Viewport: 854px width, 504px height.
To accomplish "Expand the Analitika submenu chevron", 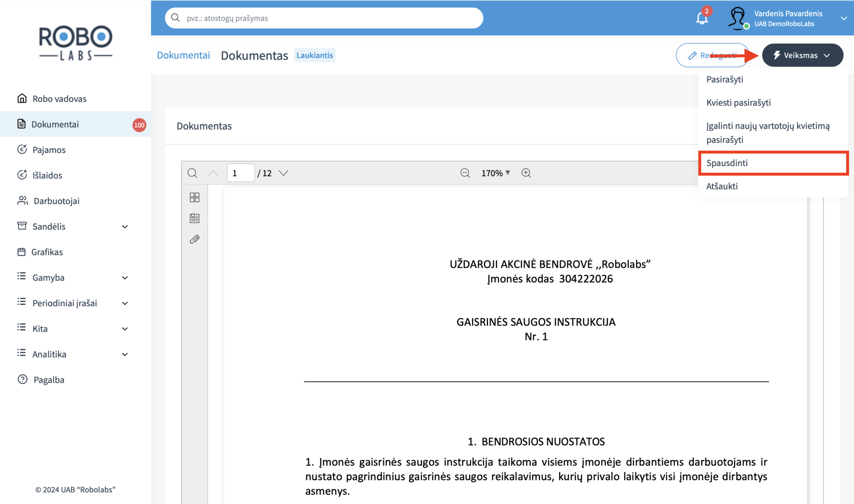I will (x=125, y=354).
